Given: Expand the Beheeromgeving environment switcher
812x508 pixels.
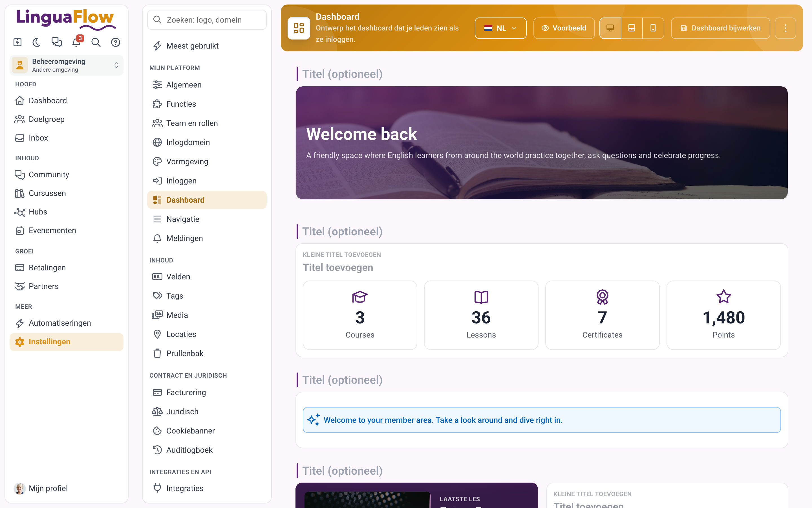Looking at the screenshot, I should [x=67, y=65].
